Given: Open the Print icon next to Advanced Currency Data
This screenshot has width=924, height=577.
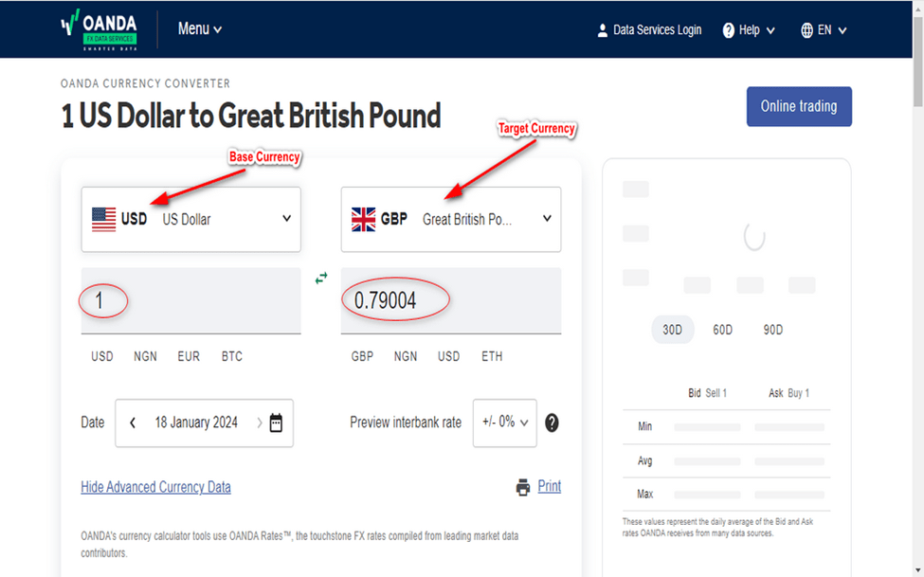Looking at the screenshot, I should click(x=522, y=486).
